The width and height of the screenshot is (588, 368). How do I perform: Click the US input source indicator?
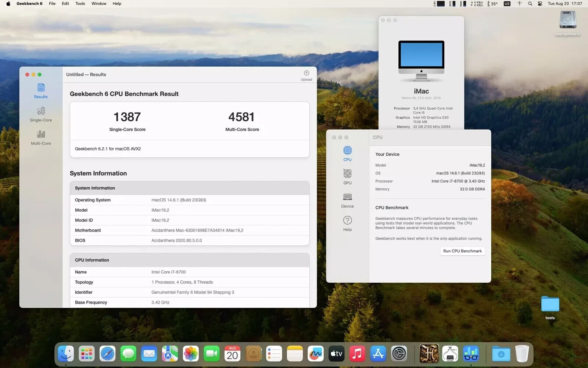click(507, 4)
